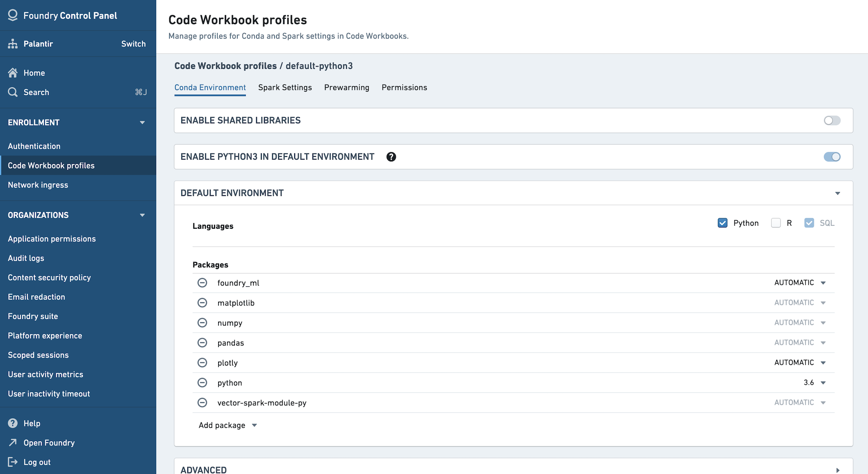Check the R language checkbox
Screen dimensions: 868x474
(x=776, y=223)
